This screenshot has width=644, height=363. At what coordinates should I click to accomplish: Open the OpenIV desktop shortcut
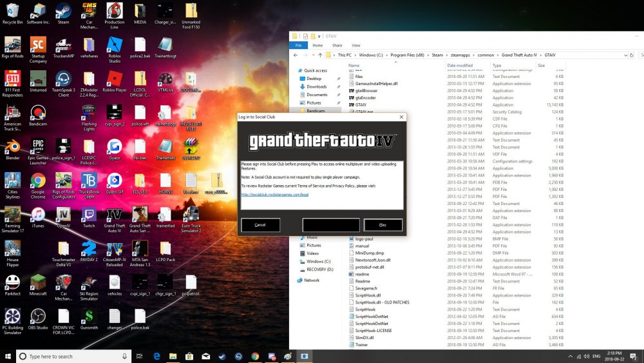[63, 217]
